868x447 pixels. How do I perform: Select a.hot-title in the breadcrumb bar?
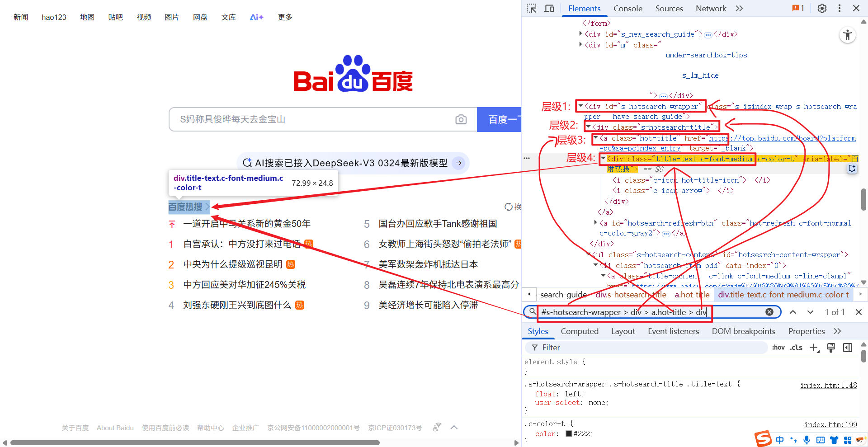pyautogui.click(x=692, y=295)
